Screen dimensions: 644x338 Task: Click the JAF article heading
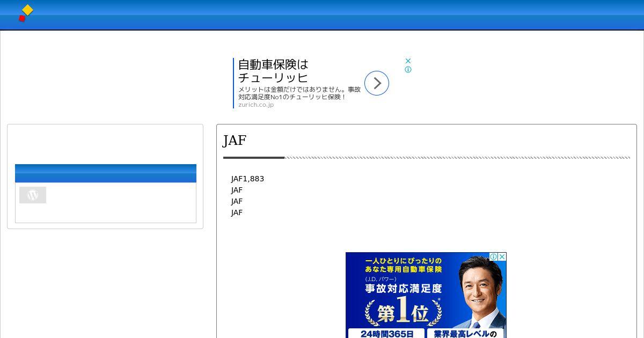235,140
